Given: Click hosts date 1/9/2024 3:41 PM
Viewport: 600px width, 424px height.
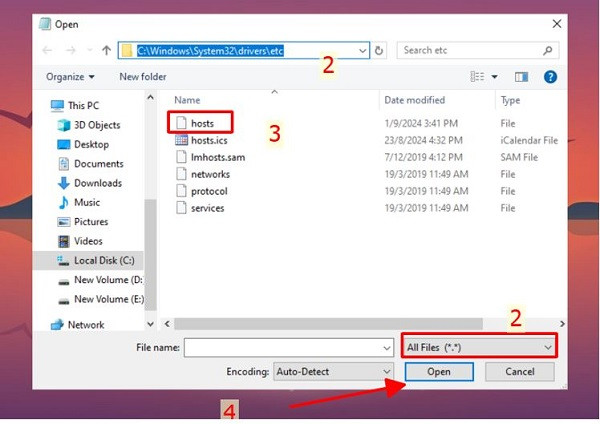Looking at the screenshot, I should (421, 123).
